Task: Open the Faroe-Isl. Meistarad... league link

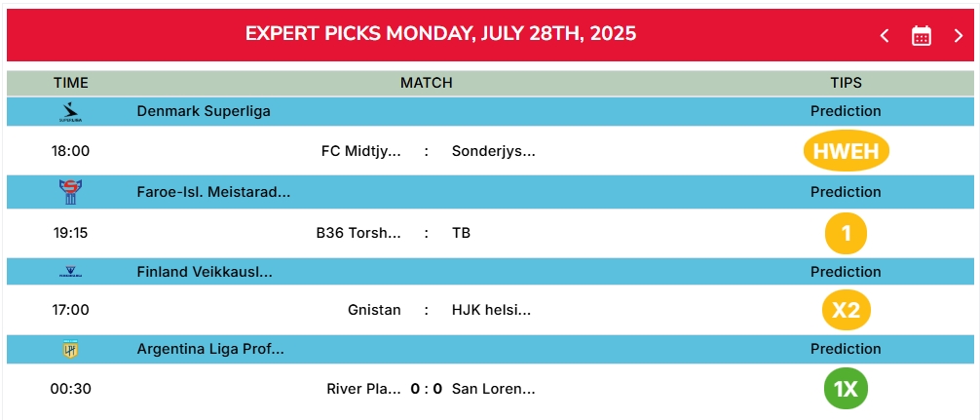Action: [x=213, y=192]
